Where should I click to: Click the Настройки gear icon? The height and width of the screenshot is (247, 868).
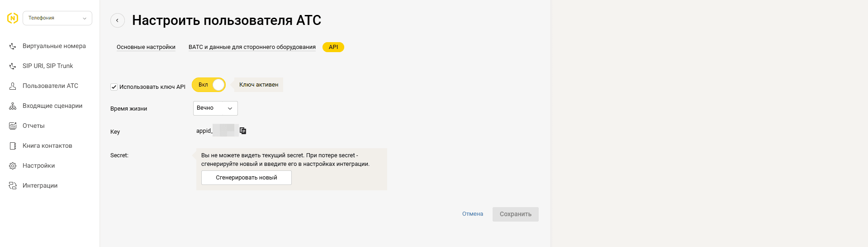[13, 166]
